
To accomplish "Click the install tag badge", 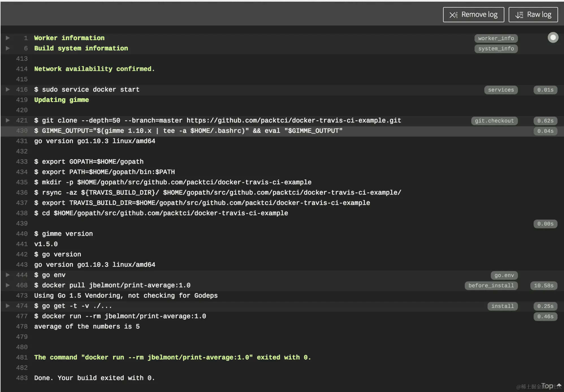I will click(502, 306).
